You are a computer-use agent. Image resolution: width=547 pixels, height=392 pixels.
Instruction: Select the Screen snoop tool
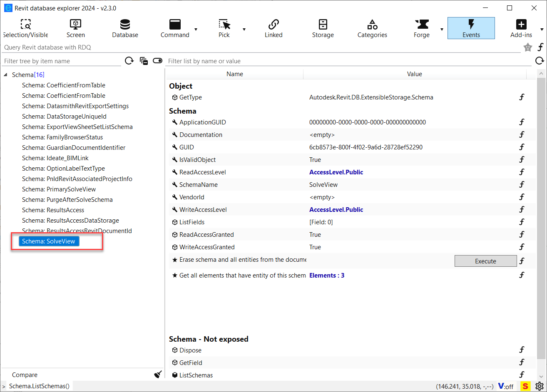point(75,27)
